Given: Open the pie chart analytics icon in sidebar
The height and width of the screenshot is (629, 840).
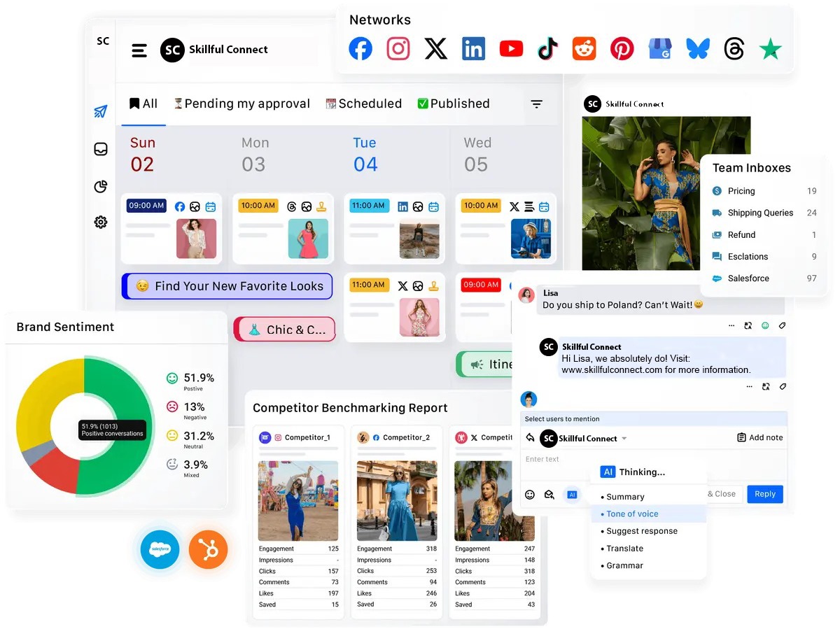Looking at the screenshot, I should click(101, 186).
